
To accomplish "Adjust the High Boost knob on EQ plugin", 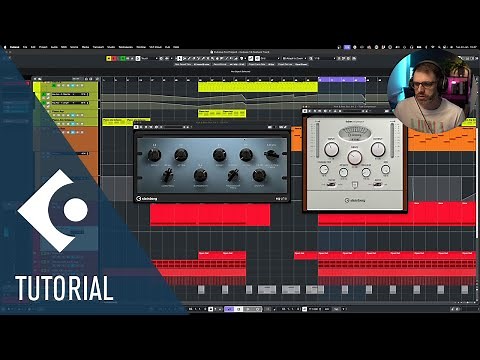I will [x=220, y=155].
